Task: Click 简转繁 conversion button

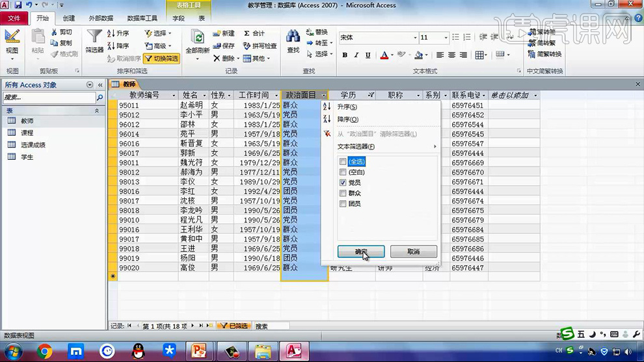Action: coord(542,32)
